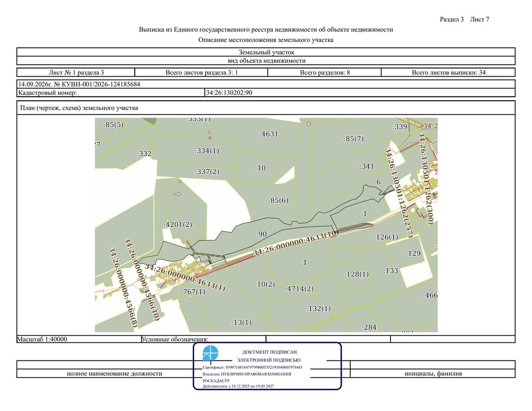Click the 'Масштаб 1:40000' scale cell
The image size is (532, 411).
click(x=78, y=339)
